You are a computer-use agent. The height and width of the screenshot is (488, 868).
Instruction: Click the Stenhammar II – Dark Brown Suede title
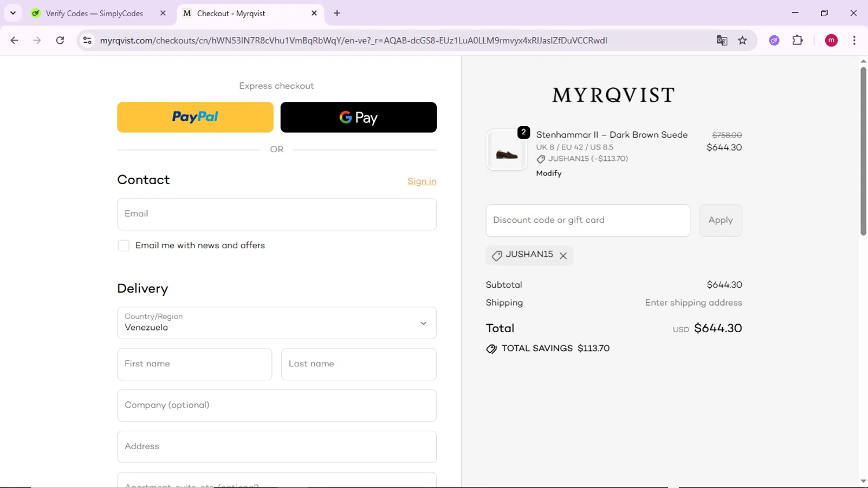point(612,135)
